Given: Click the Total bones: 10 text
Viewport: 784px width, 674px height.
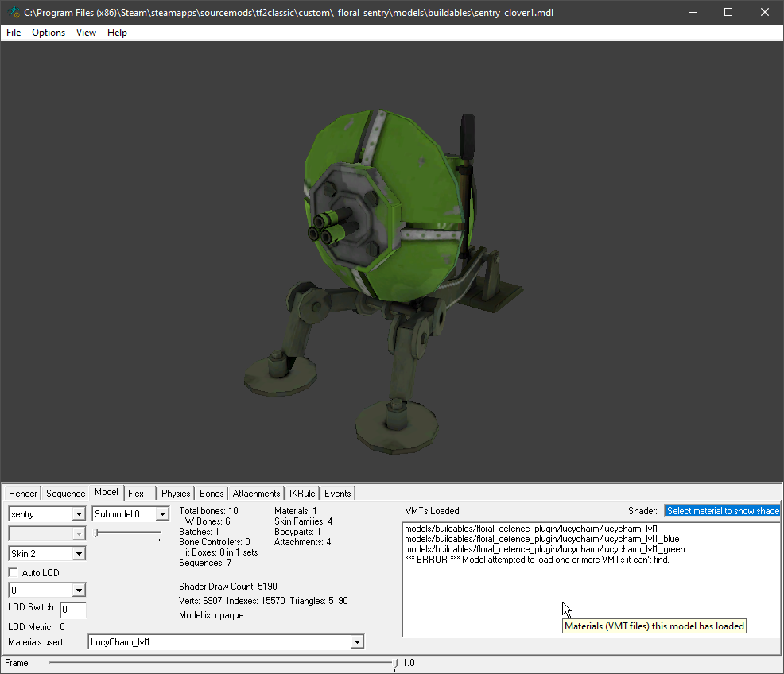Looking at the screenshot, I should point(208,510).
